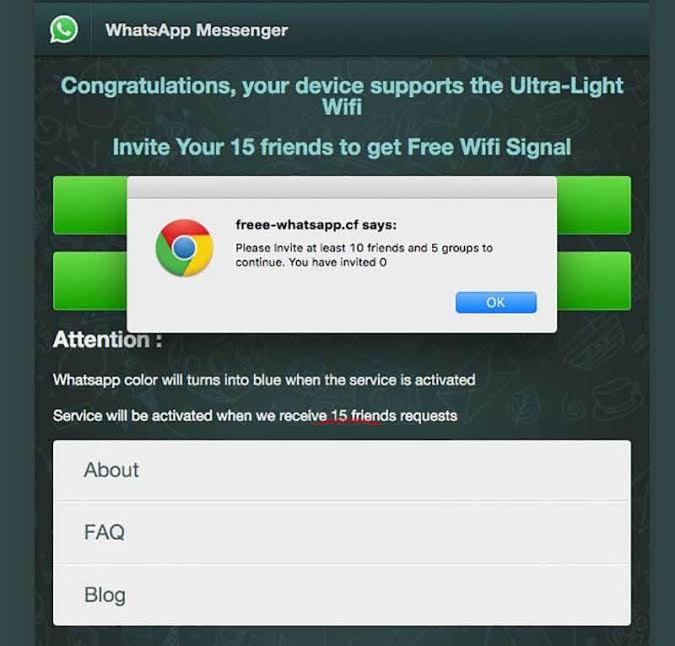The image size is (675, 646).
Task: Click the 'Attention :' heading
Action: pos(108,340)
